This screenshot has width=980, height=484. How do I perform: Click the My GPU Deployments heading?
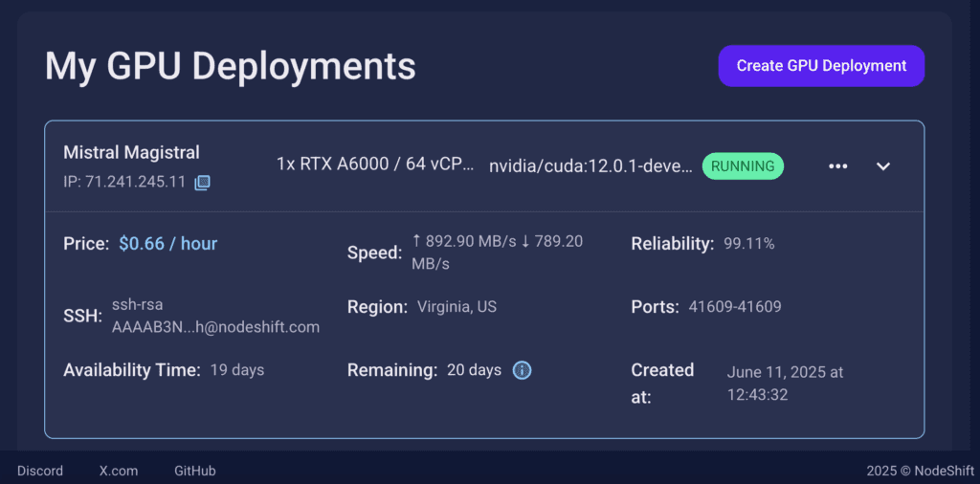click(231, 66)
